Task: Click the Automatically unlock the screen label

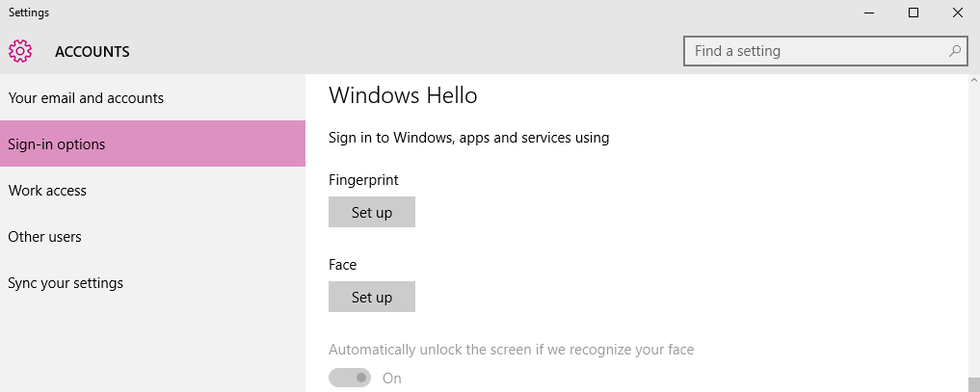Action: (512, 350)
